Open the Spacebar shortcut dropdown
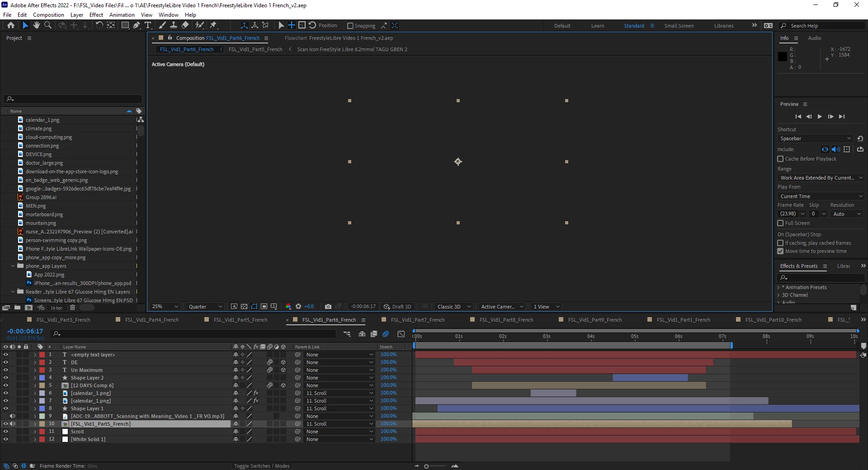This screenshot has height=470, width=868. 816,138
